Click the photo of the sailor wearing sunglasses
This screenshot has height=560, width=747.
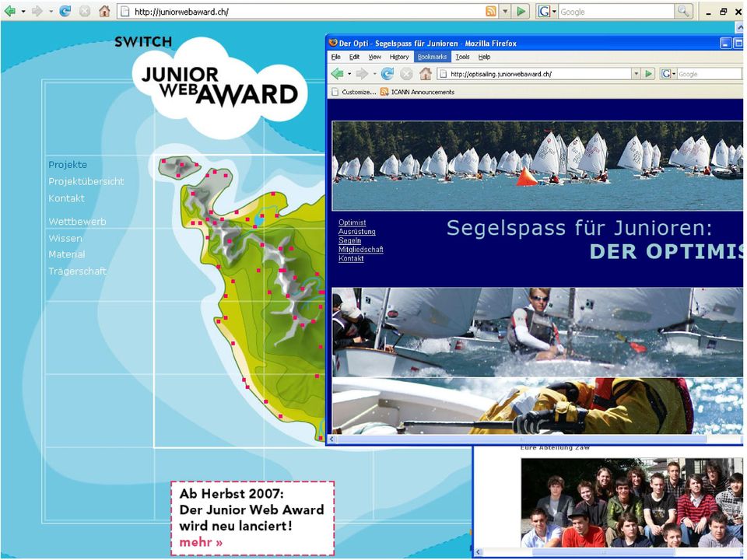(x=538, y=332)
